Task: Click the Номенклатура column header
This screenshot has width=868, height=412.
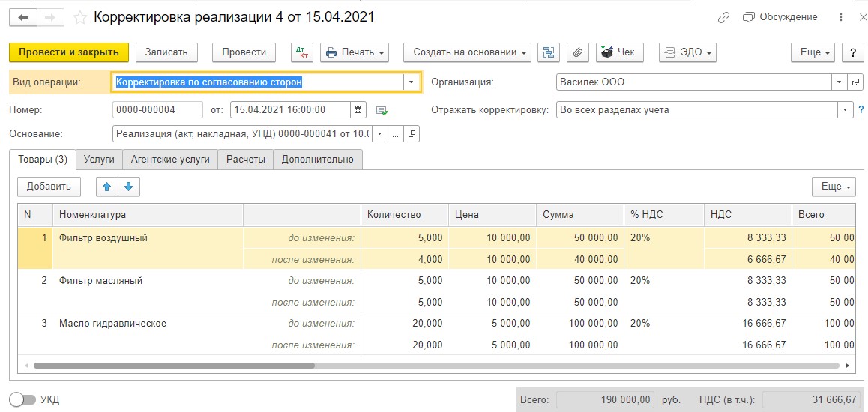Action: [148, 214]
